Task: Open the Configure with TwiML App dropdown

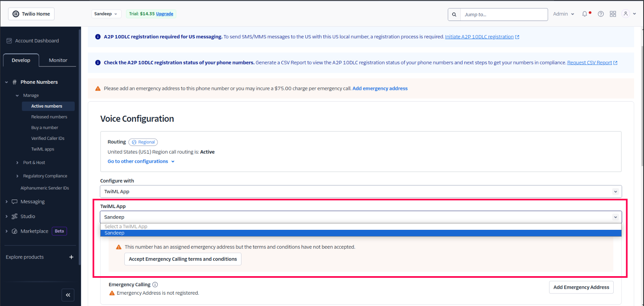Action: pyautogui.click(x=361, y=192)
